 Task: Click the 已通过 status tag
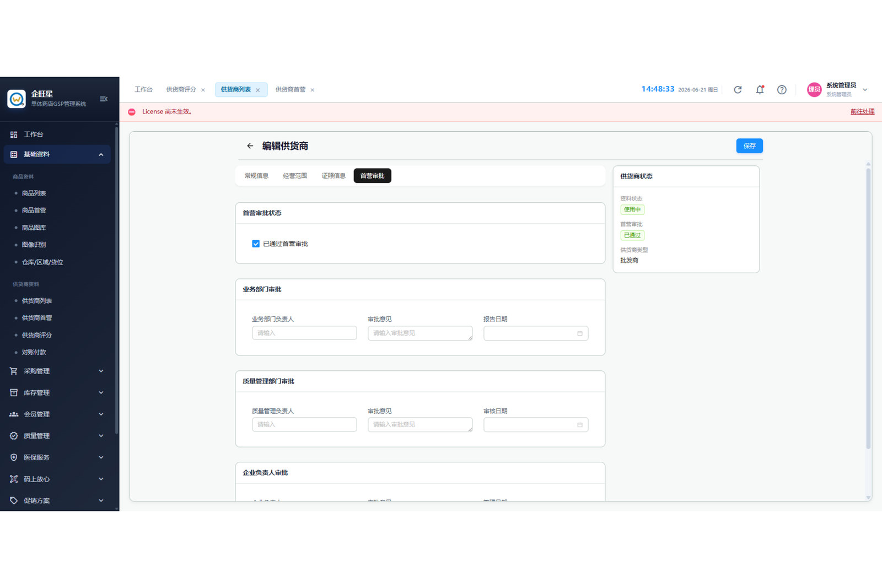point(632,235)
